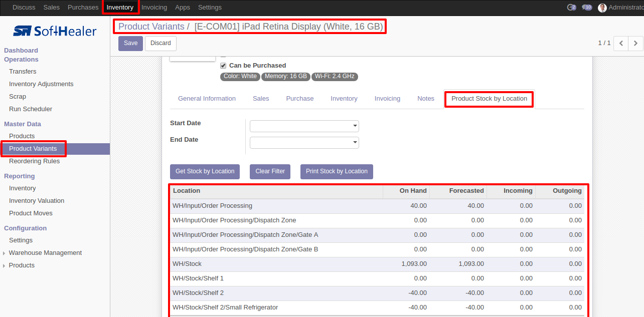The image size is (644, 317).
Task: Click the SoftHealer logo
Action: [x=55, y=31]
